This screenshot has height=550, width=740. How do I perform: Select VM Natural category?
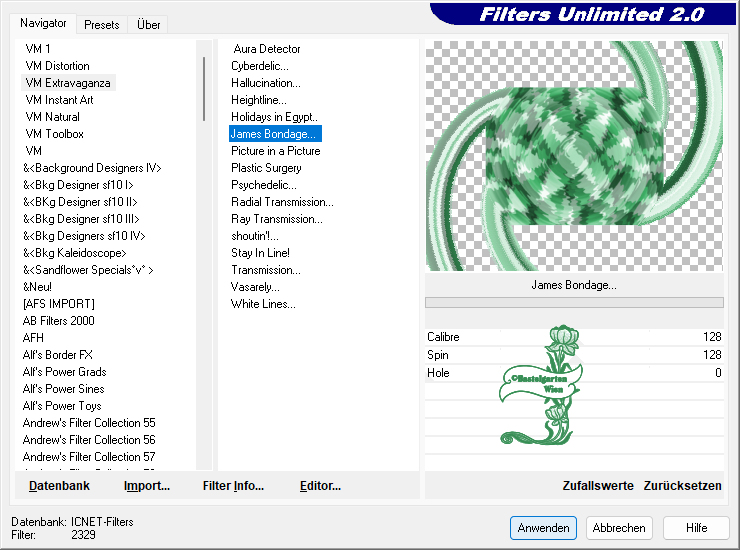click(x=52, y=117)
